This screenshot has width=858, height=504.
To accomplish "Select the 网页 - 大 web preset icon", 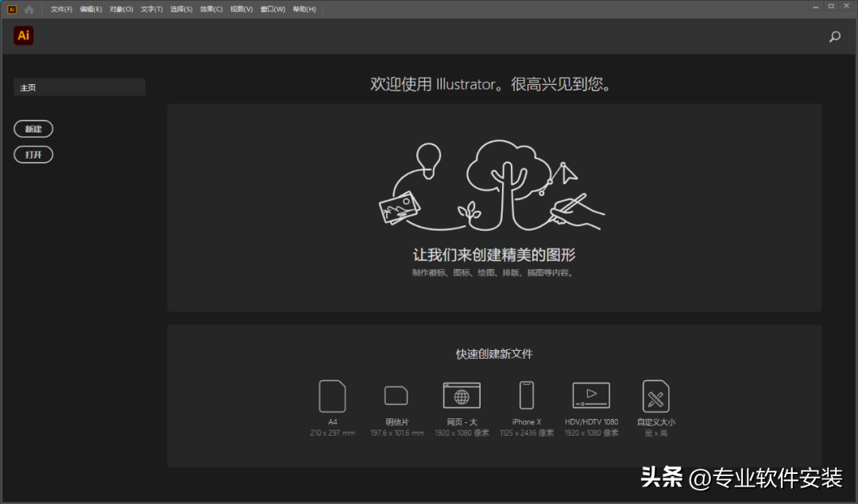I will pos(462,395).
